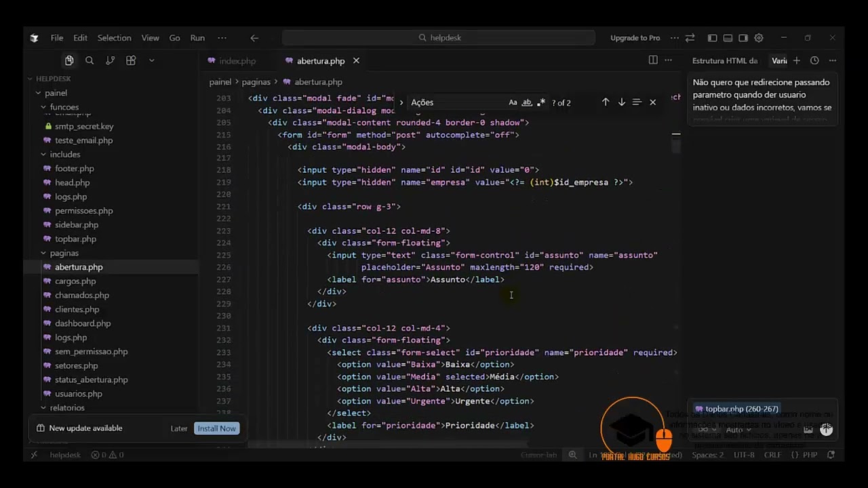Click the helpdesk command search bar
Viewport: 868px width, 488px height.
coord(439,38)
